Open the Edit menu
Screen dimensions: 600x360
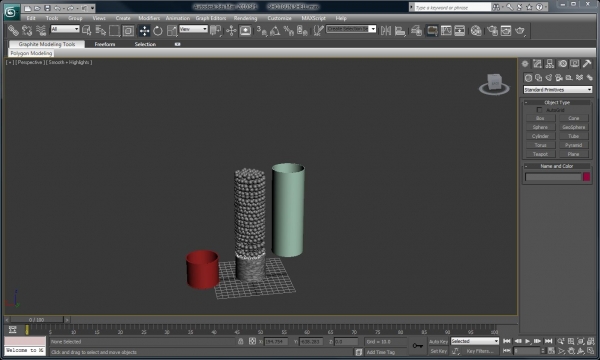coord(31,18)
